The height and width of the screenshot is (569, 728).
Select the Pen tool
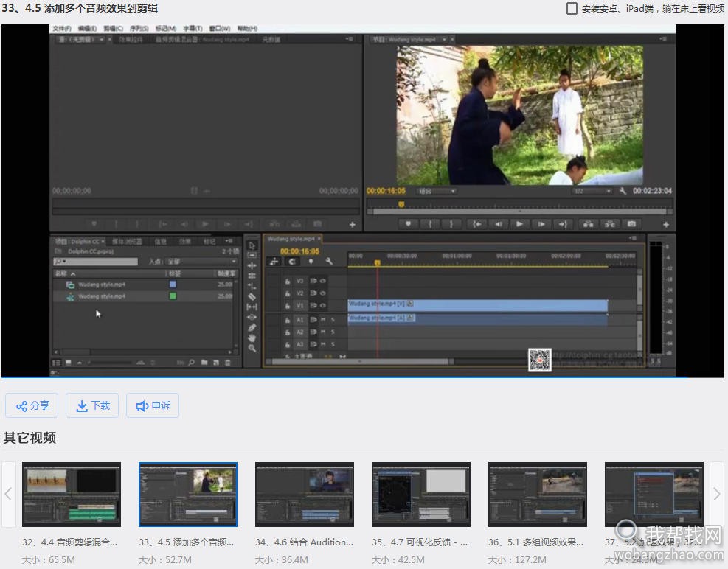[x=252, y=327]
